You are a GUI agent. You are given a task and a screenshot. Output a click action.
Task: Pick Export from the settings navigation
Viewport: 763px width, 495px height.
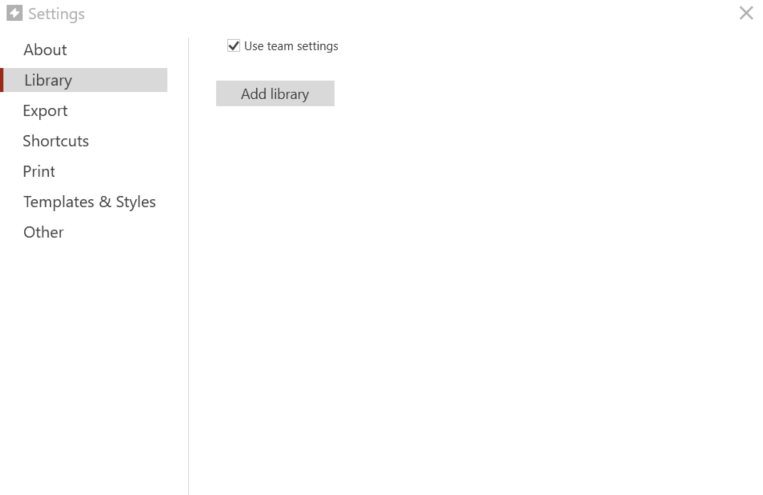pyautogui.click(x=45, y=111)
